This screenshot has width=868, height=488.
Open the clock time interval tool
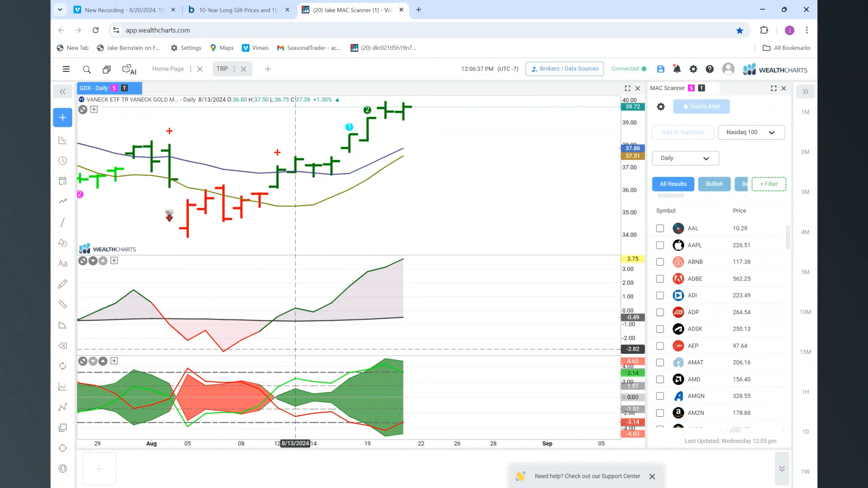pyautogui.click(x=63, y=161)
